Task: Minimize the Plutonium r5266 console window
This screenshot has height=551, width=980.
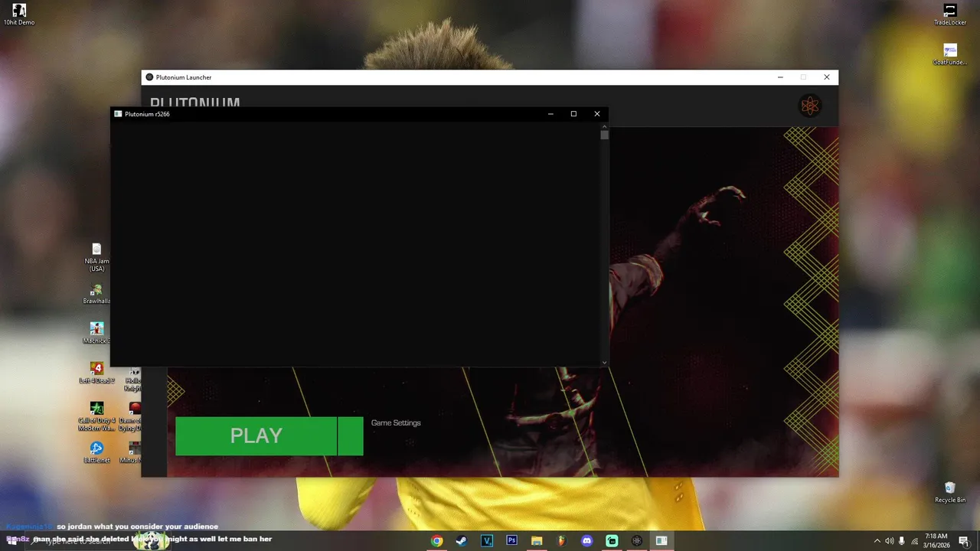Action: pyautogui.click(x=550, y=114)
